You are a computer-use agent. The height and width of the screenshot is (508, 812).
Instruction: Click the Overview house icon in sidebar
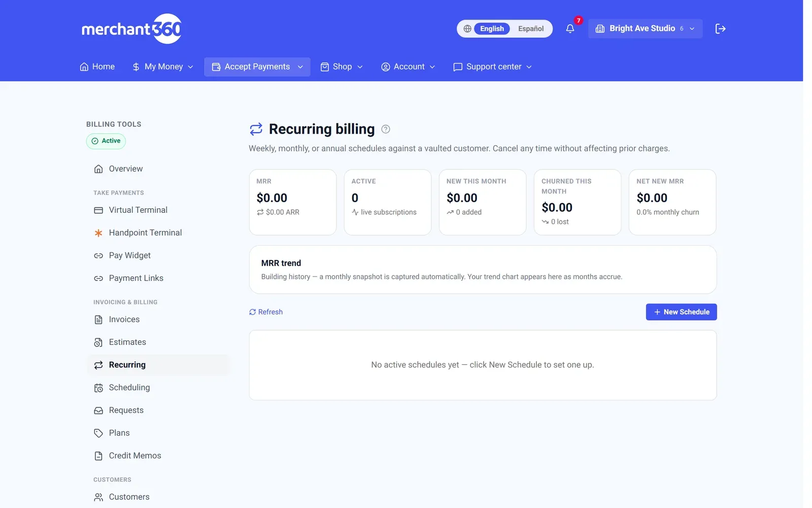[98, 169]
